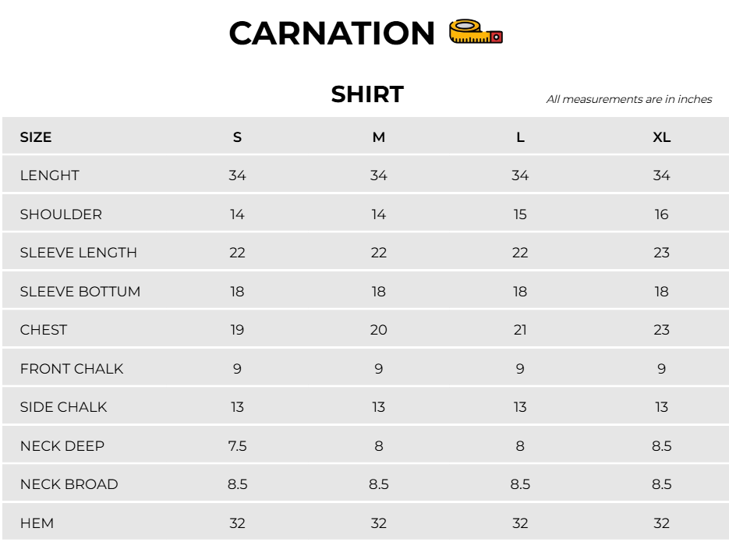Click the SHOULDER row label
The image size is (729, 560).
(x=61, y=214)
